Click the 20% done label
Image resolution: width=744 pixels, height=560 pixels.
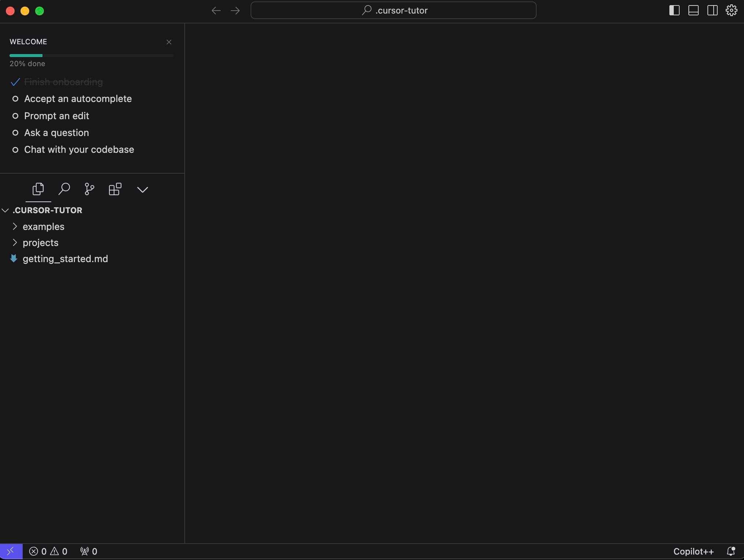(x=27, y=64)
